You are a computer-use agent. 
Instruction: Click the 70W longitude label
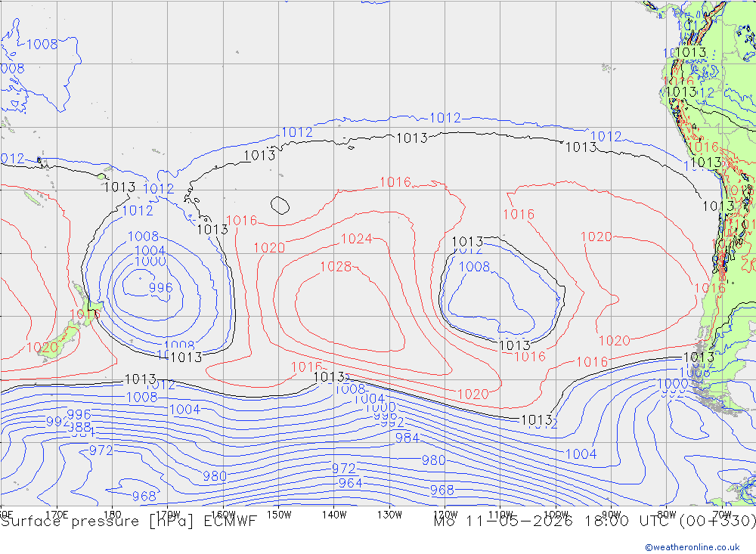point(722,515)
